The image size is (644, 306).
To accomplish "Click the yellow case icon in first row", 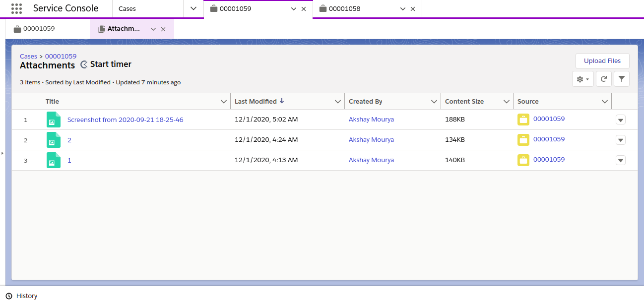I will tap(523, 120).
